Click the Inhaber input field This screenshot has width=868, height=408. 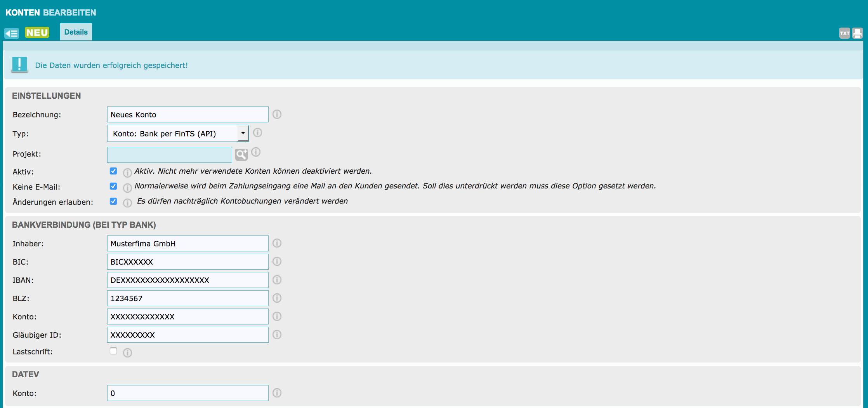click(187, 244)
